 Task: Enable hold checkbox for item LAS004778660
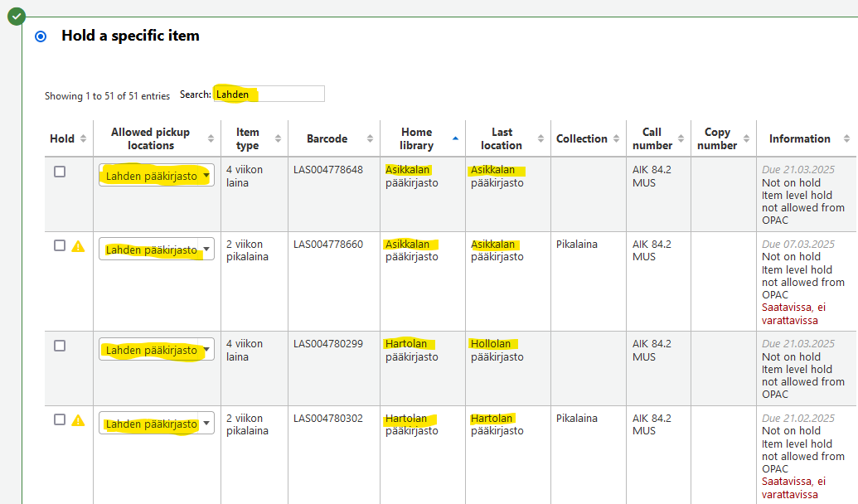pos(60,246)
